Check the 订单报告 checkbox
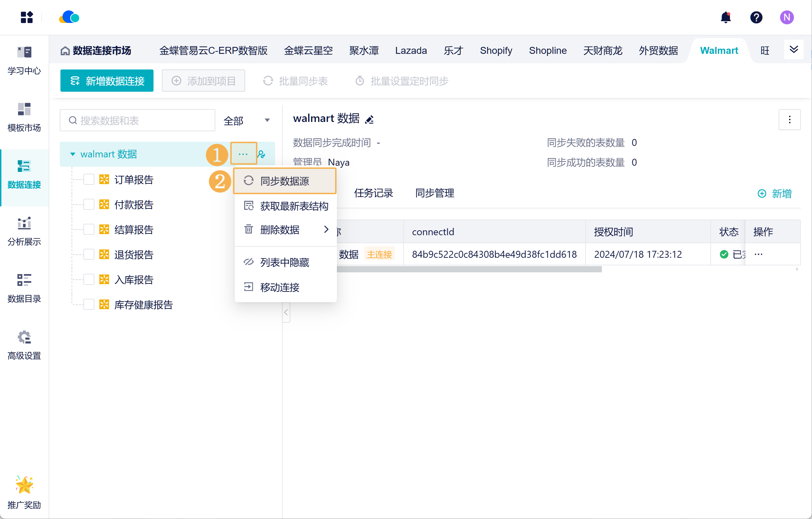The height and width of the screenshot is (519, 812). point(89,180)
